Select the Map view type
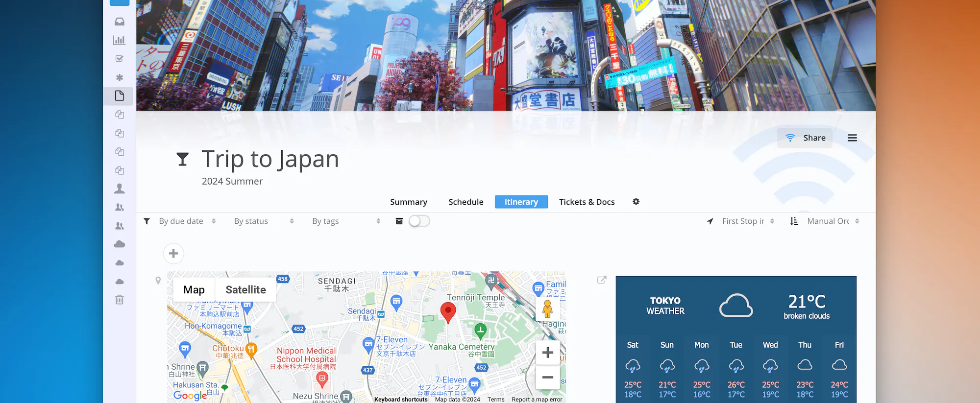 (194, 290)
